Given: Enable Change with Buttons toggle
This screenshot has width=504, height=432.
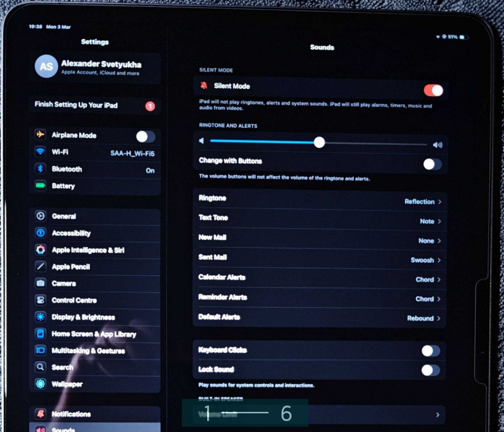Looking at the screenshot, I should (x=432, y=164).
